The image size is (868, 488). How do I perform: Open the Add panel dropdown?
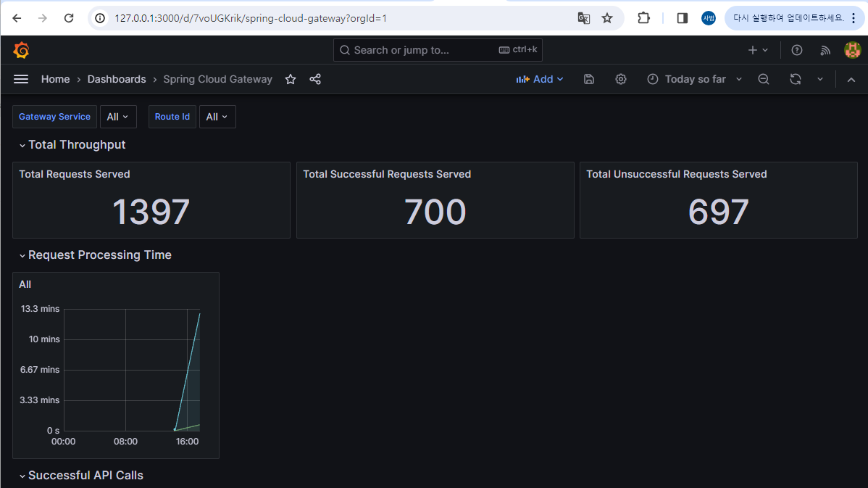(x=540, y=79)
